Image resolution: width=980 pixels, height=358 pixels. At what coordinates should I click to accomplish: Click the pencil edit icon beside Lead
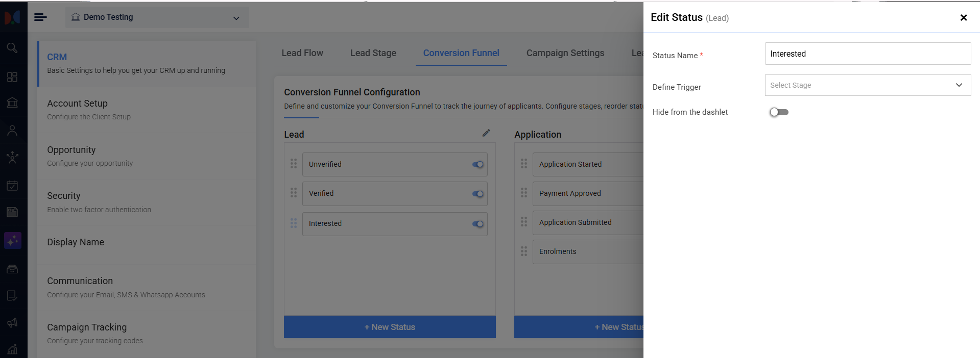coord(486,133)
